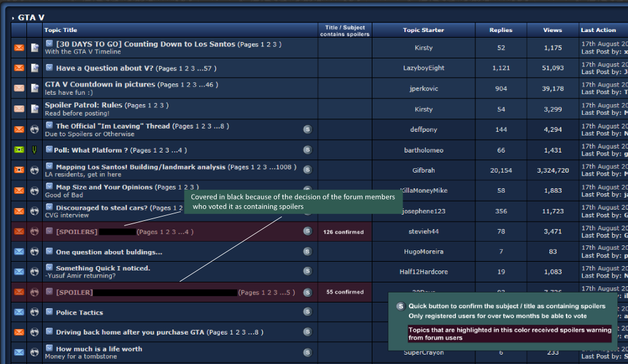Click the blue envelope icon for Something Quick I noticed.

[x=19, y=272]
